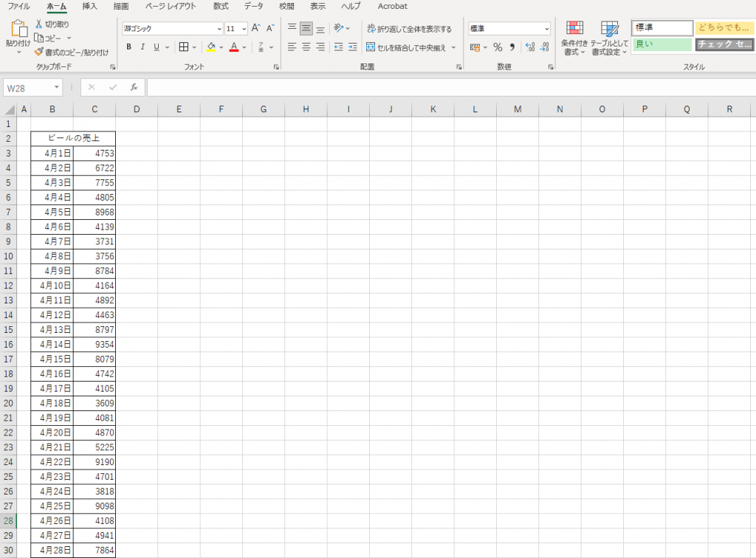Open number dialog launcher

(551, 67)
